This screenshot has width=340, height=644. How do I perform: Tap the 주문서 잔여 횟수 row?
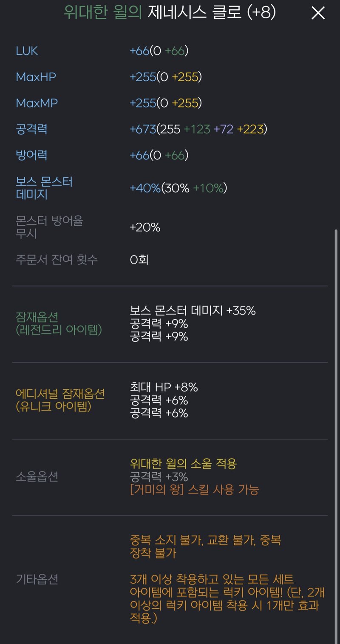point(170,259)
